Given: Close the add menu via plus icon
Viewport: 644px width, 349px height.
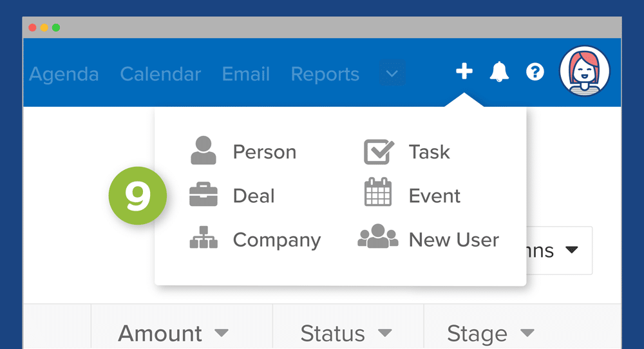Looking at the screenshot, I should (464, 71).
